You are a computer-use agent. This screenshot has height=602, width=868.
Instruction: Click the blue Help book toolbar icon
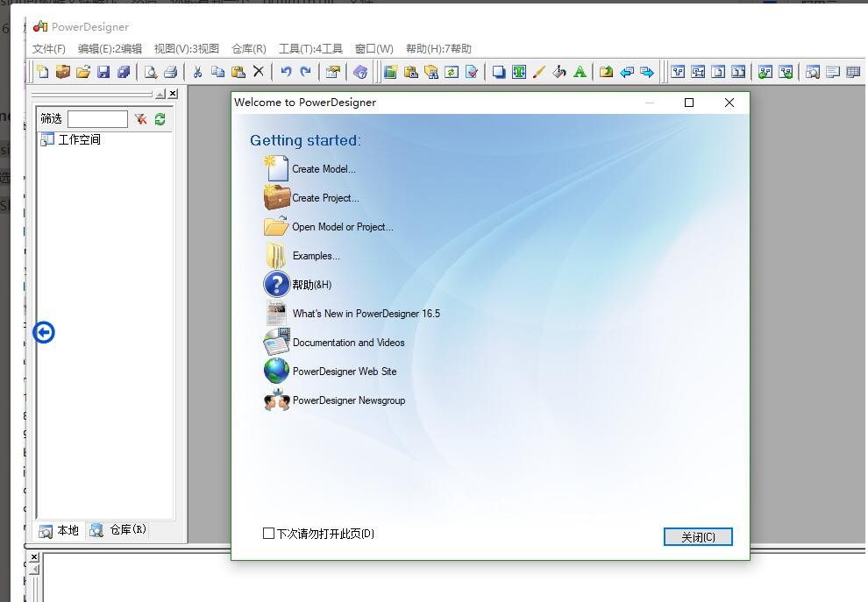(359, 72)
